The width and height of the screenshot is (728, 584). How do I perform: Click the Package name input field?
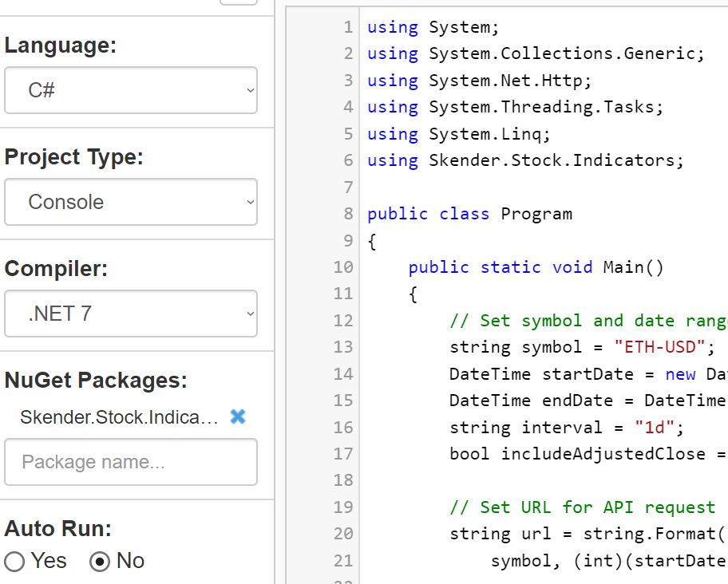click(x=130, y=462)
